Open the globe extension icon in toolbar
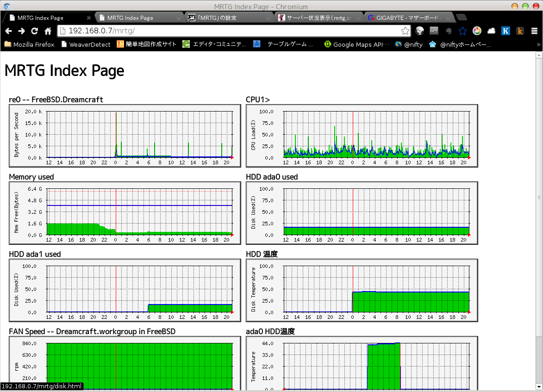Viewport: 543px width, 392px height. click(420, 31)
